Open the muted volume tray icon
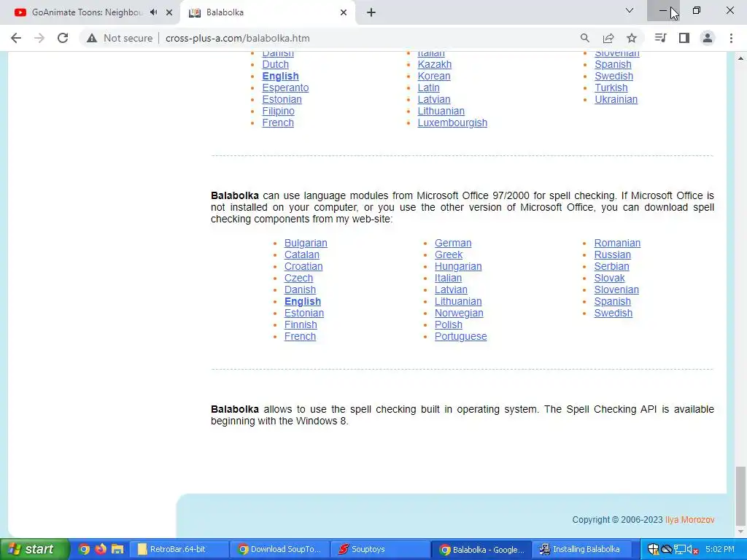The image size is (747, 560). [693, 550]
